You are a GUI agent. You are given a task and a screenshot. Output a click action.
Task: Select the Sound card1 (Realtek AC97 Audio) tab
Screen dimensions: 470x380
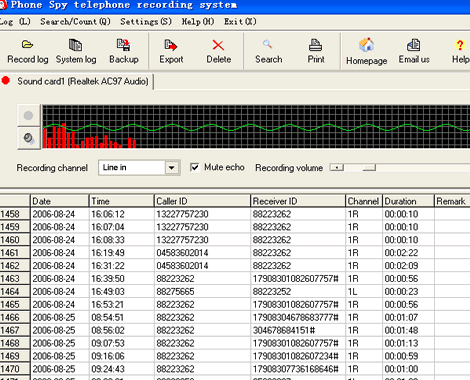tap(77, 81)
